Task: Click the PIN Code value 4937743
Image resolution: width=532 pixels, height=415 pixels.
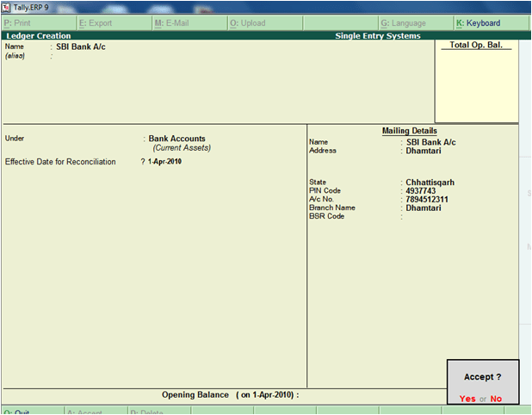Action: point(421,190)
